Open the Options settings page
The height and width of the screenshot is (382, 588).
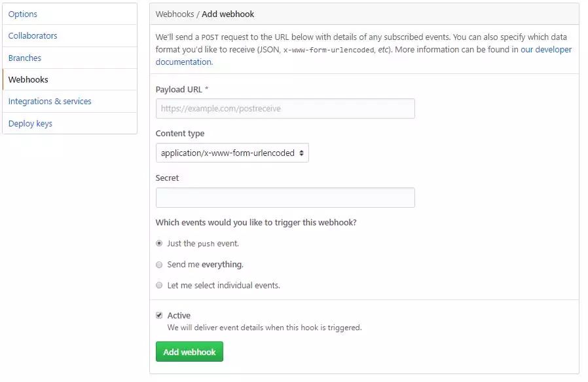[69, 14]
